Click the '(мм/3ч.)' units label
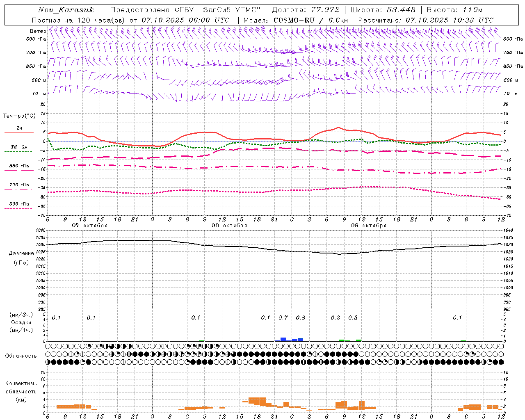525x420 pixels. 21,315
